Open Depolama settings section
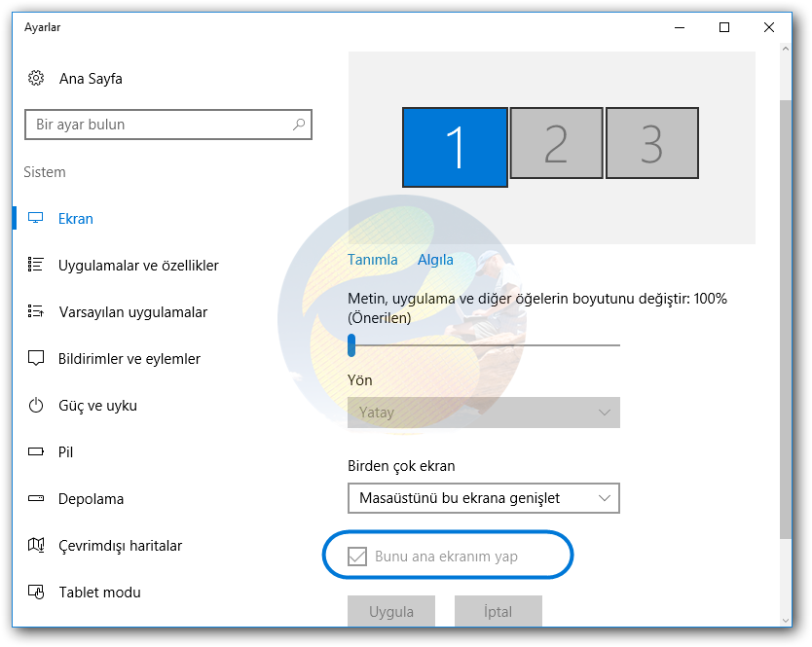 (x=92, y=499)
